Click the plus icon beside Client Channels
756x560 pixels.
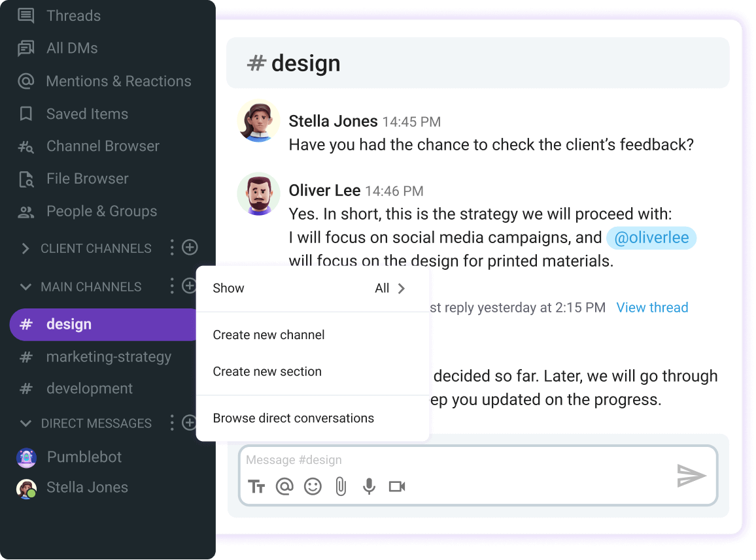coord(189,248)
